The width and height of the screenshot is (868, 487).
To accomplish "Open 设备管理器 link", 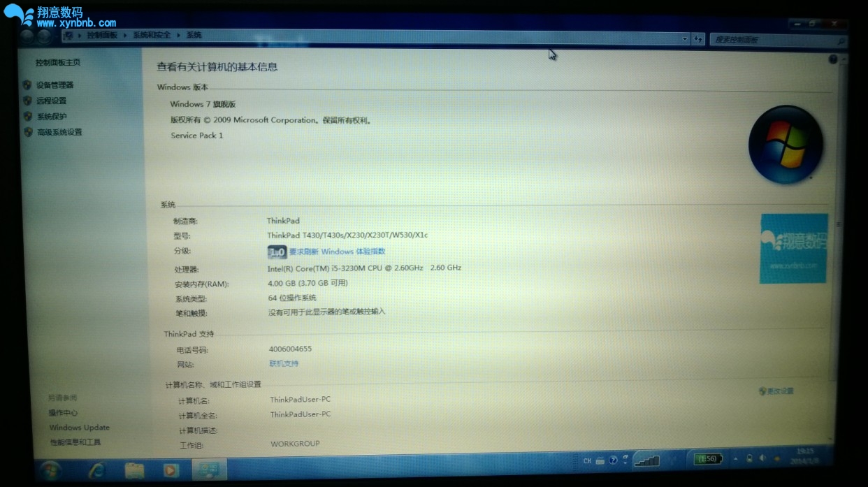I will (x=55, y=85).
